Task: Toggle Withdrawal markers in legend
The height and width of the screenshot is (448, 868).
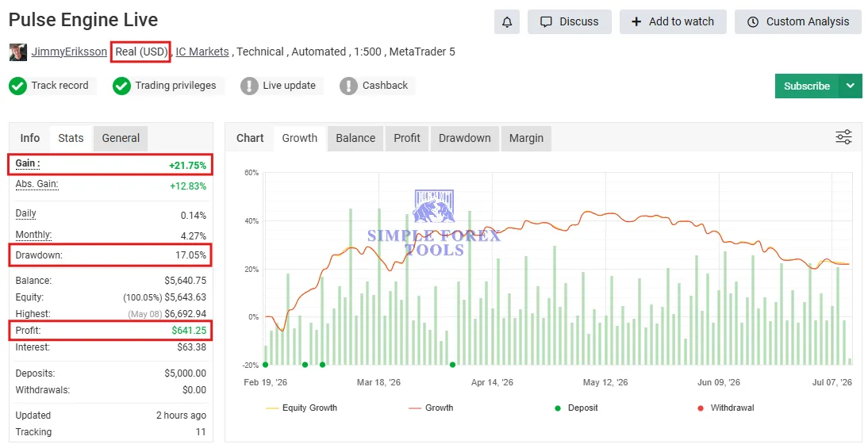Action: click(x=726, y=408)
